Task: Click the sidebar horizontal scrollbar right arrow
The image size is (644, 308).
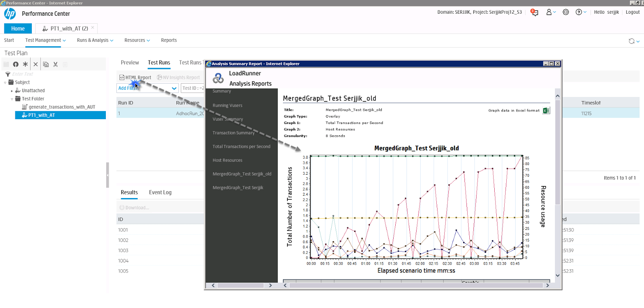Action: click(270, 285)
